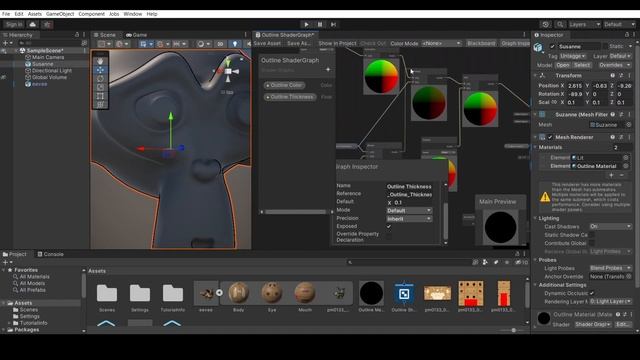Image resolution: width=640 pixels, height=360 pixels.
Task: Click the Step forward button
Action: point(333,24)
